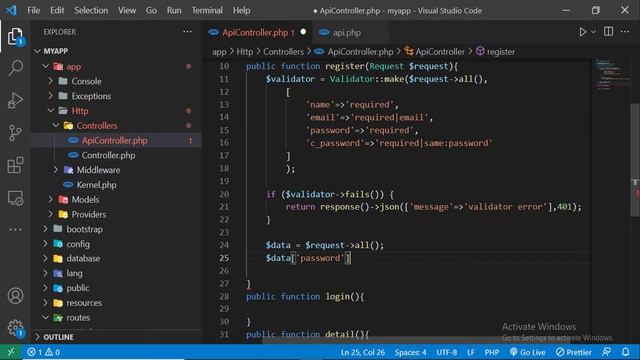This screenshot has width=640, height=360.
Task: Expand the lang folder
Action: 46,273
